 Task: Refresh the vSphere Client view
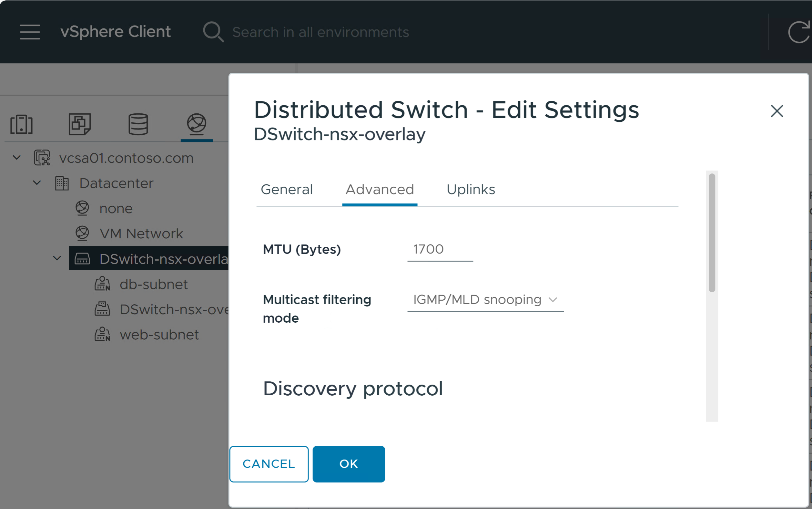click(x=799, y=32)
